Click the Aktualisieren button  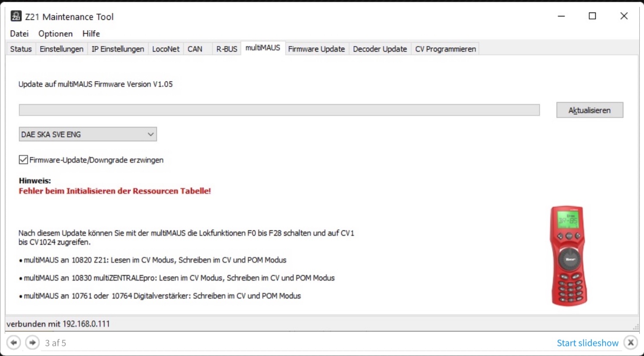(590, 110)
